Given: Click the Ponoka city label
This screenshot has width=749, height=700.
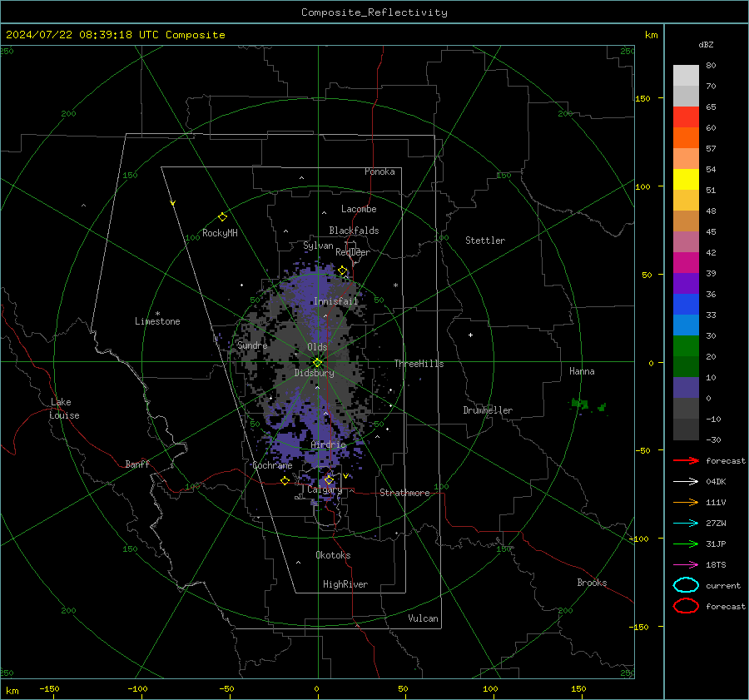Looking at the screenshot, I should coord(379,171).
